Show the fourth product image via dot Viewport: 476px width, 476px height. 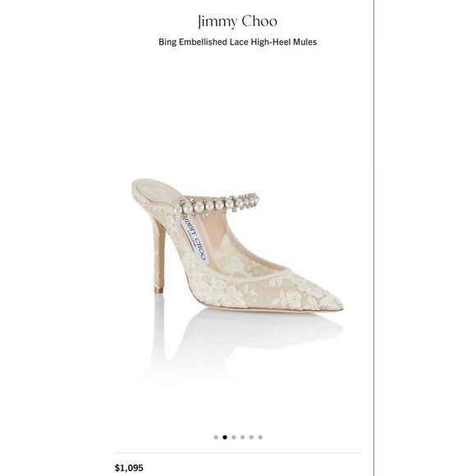(x=242, y=437)
